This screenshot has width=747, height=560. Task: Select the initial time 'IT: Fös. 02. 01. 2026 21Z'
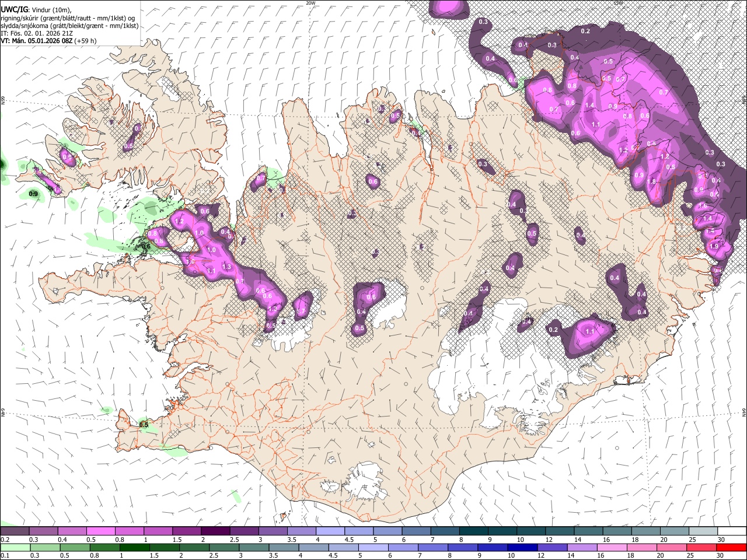click(x=36, y=33)
